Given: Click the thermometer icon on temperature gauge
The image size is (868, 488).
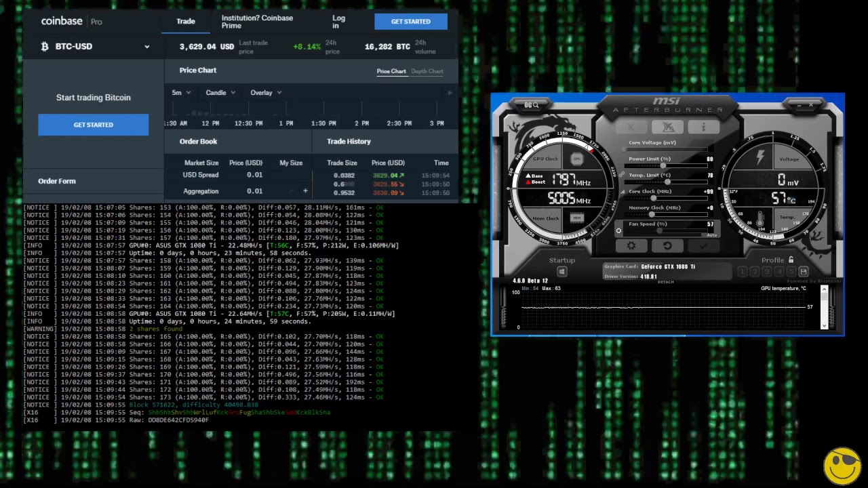Looking at the screenshot, I should [760, 220].
